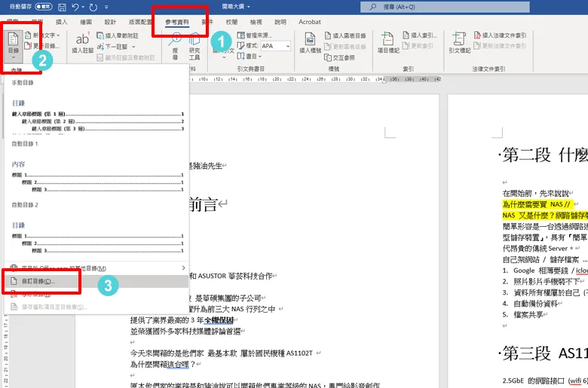The image size is (588, 388).
Task: Click 插入法律文件索引 insert table of authorities
Action: [501, 35]
